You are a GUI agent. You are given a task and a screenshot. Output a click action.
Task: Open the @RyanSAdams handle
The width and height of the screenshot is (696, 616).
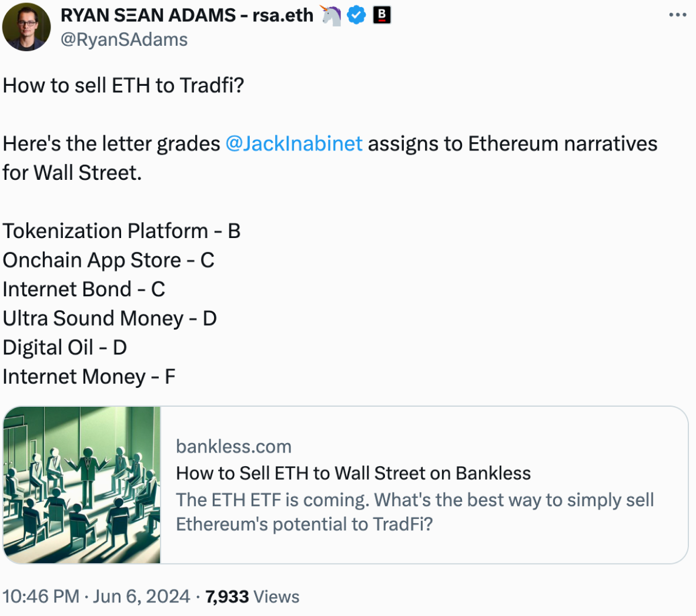point(124,39)
